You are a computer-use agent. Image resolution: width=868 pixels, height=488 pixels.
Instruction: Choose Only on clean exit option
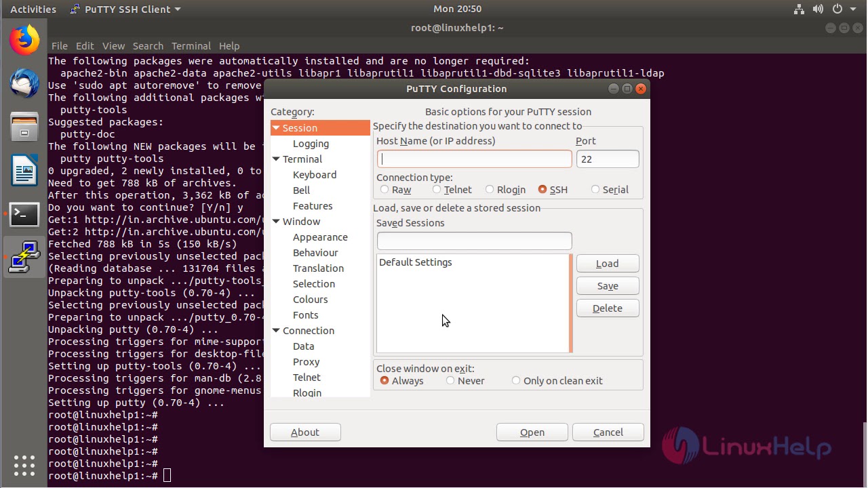click(516, 381)
